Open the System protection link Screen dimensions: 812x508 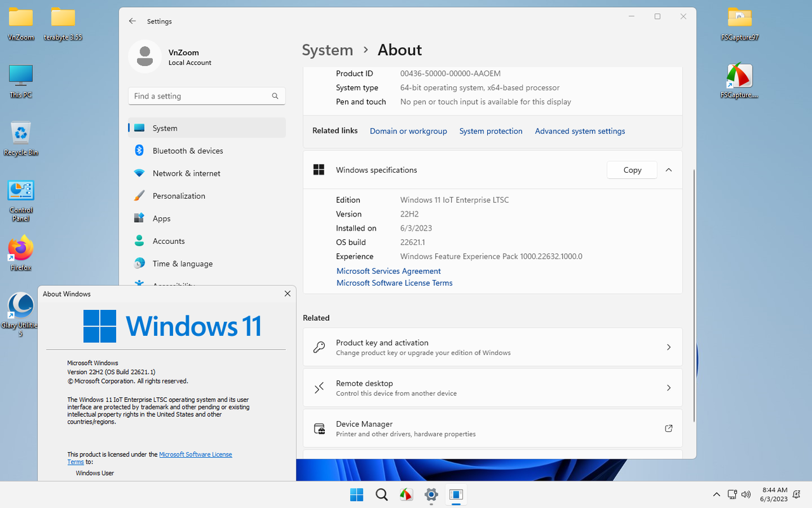point(491,131)
